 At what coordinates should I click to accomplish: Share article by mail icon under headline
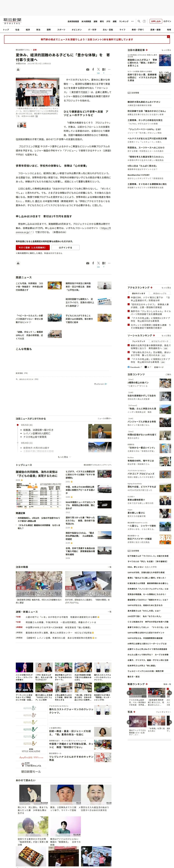pyautogui.click(x=88, y=69)
